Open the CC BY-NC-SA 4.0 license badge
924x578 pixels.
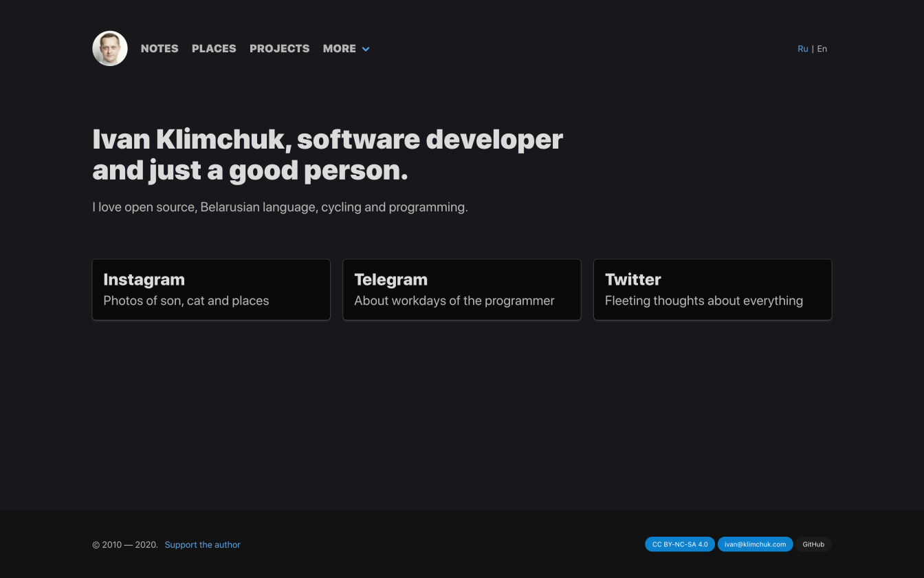[680, 544]
